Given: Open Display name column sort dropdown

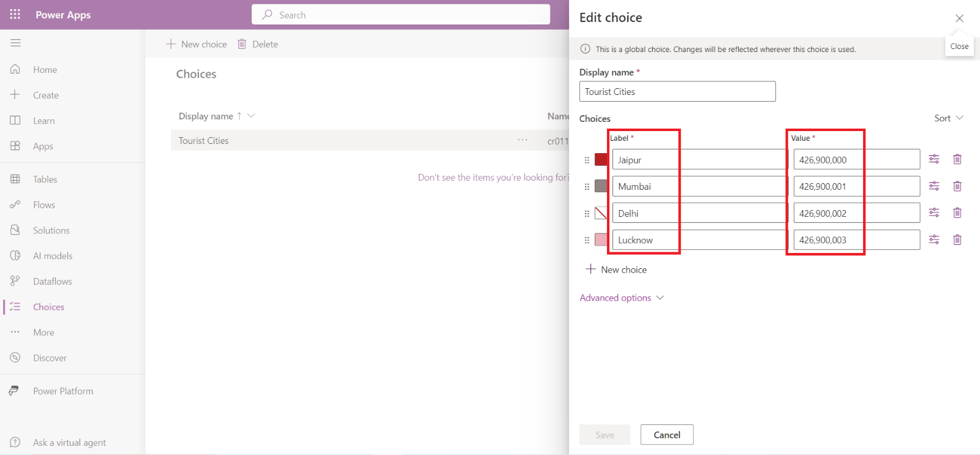Looking at the screenshot, I should 251,116.
